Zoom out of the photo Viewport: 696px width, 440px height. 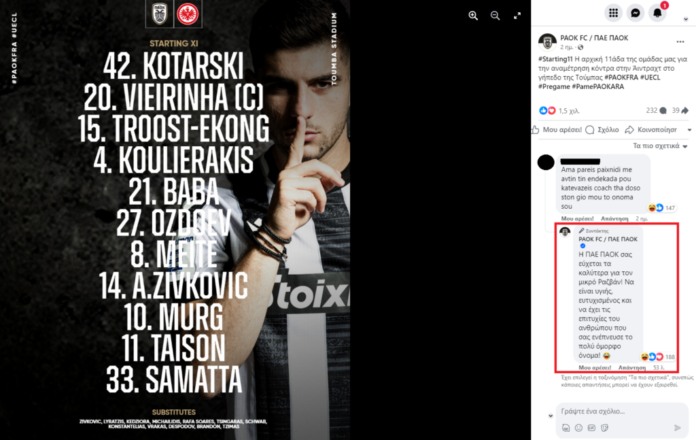(495, 16)
